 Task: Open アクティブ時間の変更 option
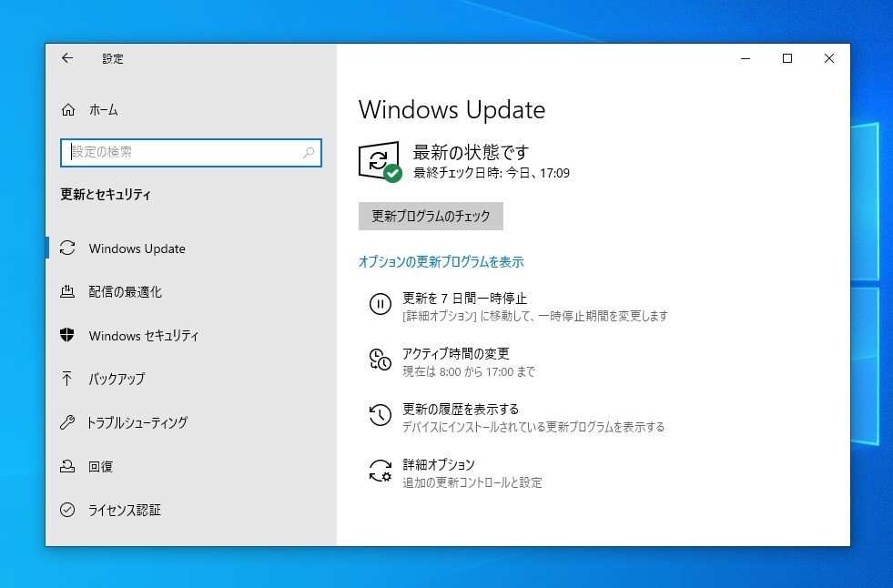click(452, 362)
